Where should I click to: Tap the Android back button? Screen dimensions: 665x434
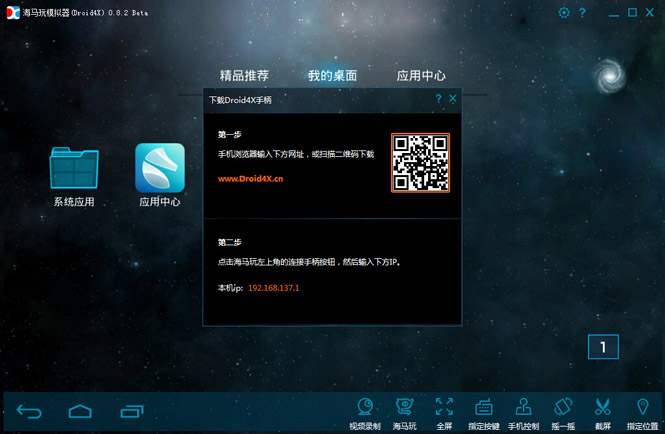29,411
